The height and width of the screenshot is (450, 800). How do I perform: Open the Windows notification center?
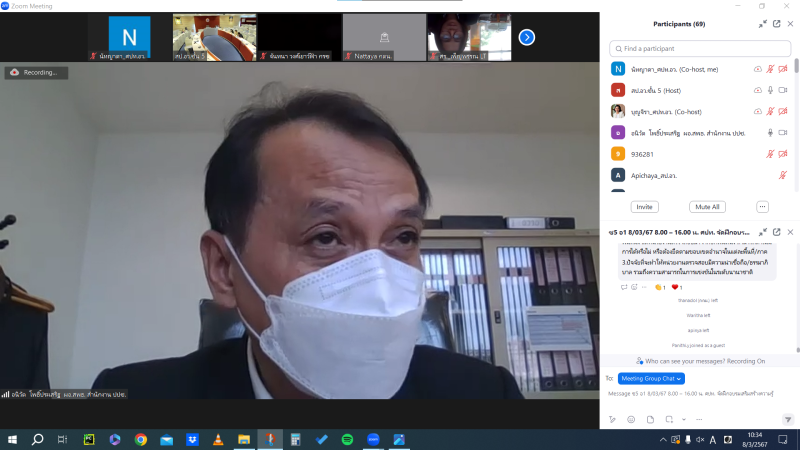783,439
